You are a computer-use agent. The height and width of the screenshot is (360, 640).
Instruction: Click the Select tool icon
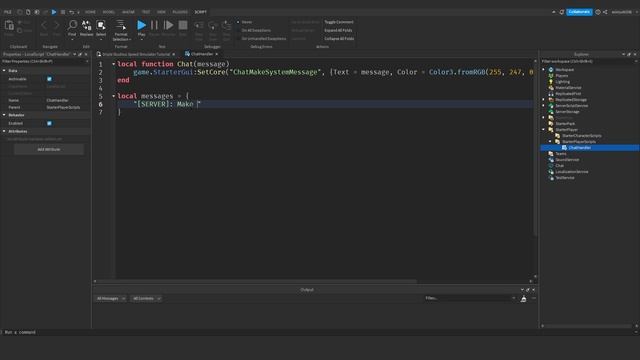(101, 25)
